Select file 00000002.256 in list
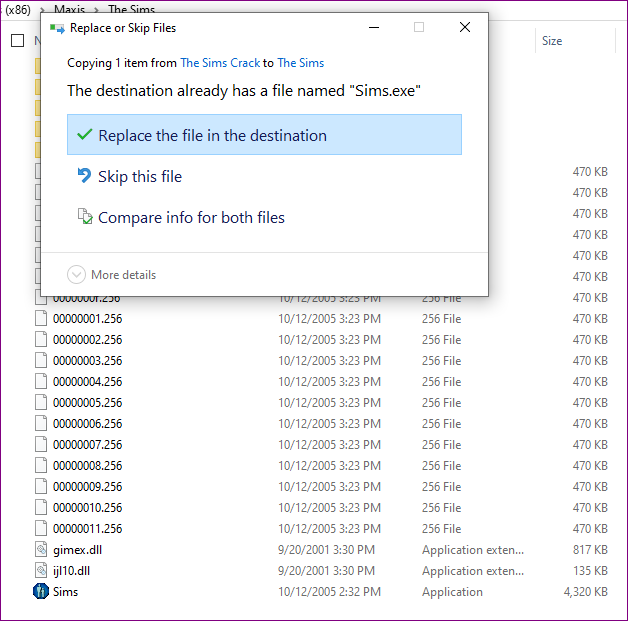Image resolution: width=628 pixels, height=621 pixels. 87,339
